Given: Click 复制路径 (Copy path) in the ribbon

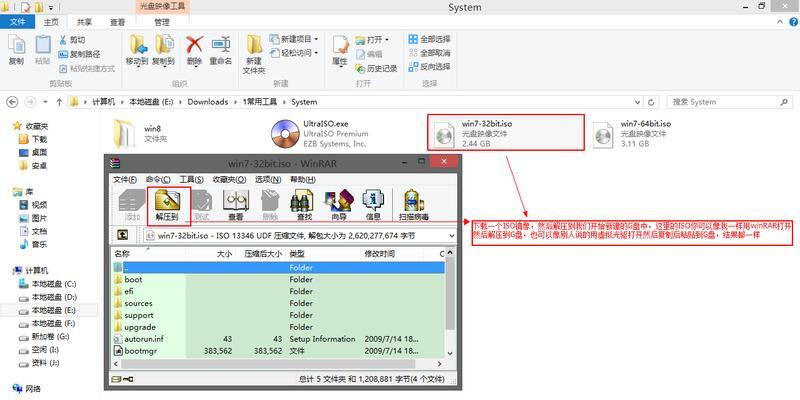Looking at the screenshot, I should click(80, 54).
